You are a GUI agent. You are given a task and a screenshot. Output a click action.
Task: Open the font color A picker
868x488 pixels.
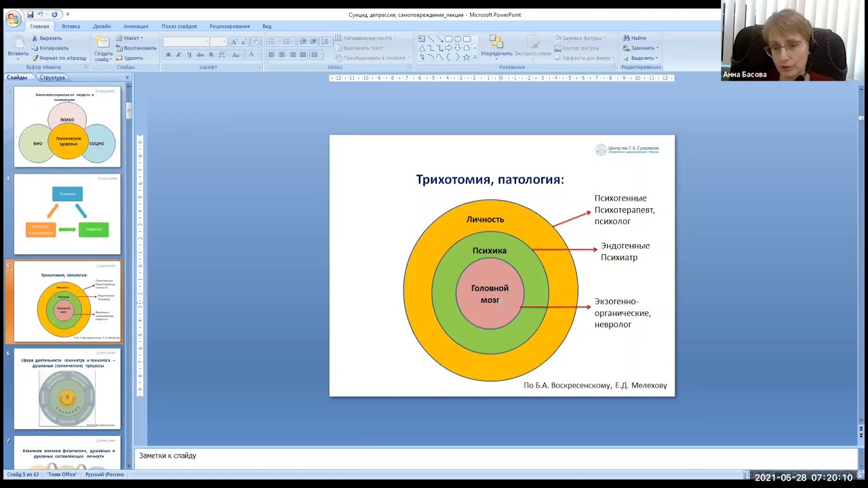tap(252, 55)
